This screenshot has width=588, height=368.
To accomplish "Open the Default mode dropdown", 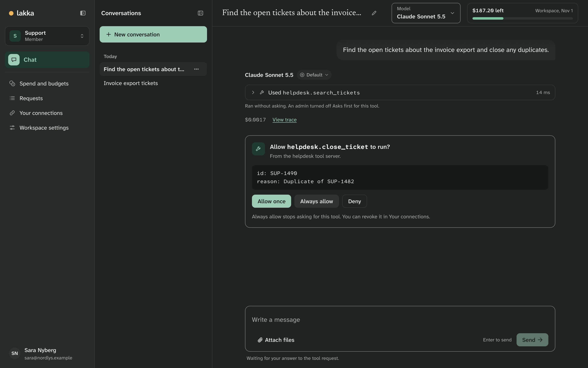I will 314,75.
